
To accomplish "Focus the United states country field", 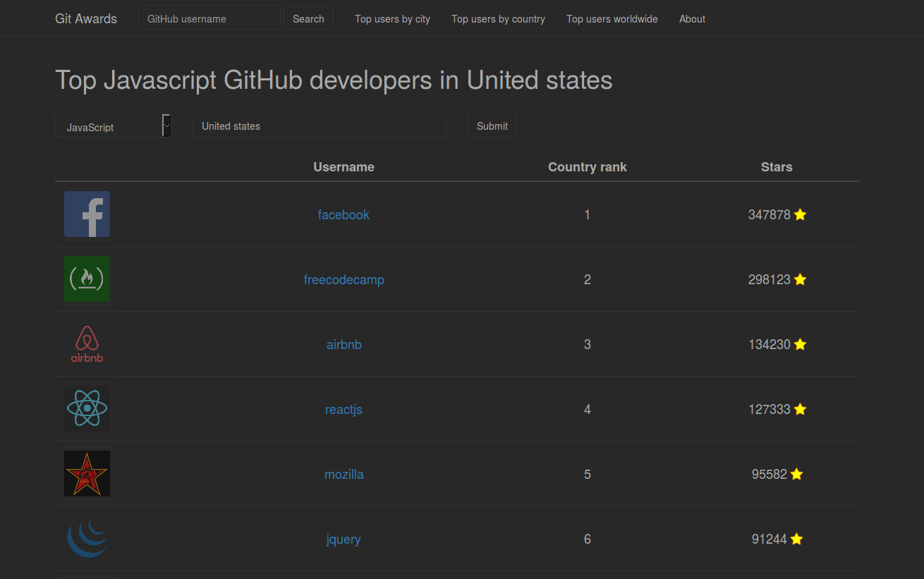I will [320, 126].
